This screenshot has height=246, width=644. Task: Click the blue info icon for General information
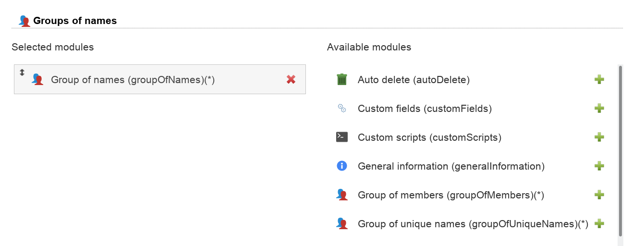coord(341,166)
